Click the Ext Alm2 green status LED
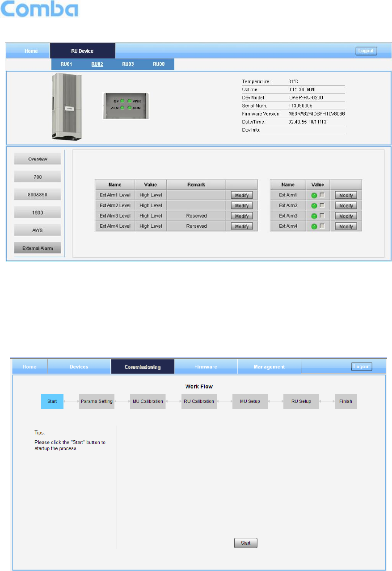The height and width of the screenshot is (571, 392). tap(314, 205)
